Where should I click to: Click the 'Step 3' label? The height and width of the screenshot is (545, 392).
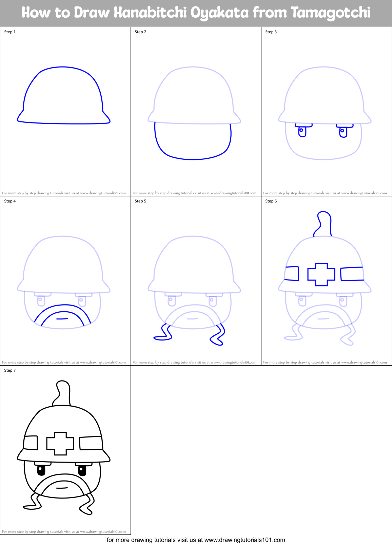tap(271, 32)
